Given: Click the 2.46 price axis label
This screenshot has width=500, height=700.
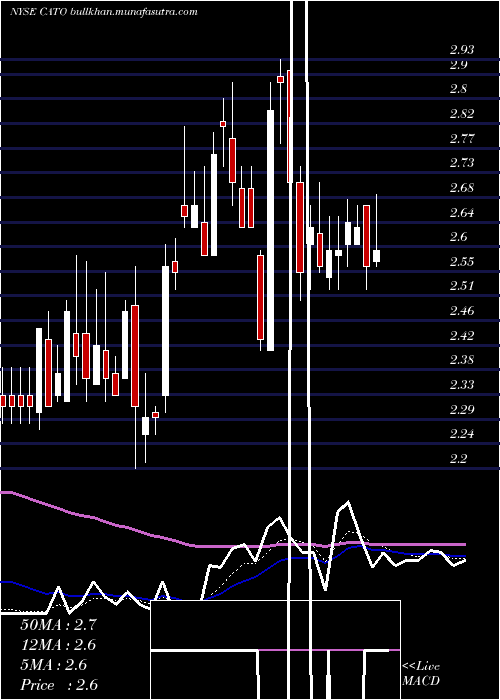Looking at the screenshot, I should coord(462,311).
